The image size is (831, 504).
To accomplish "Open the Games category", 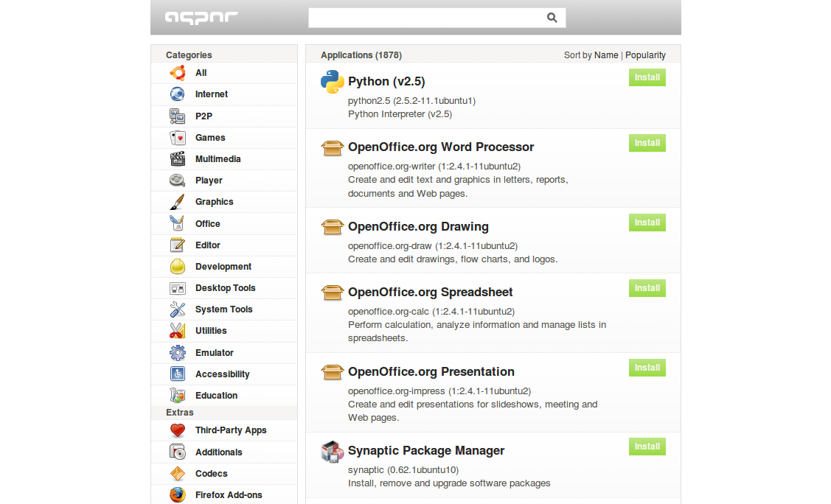I will pos(210,138).
